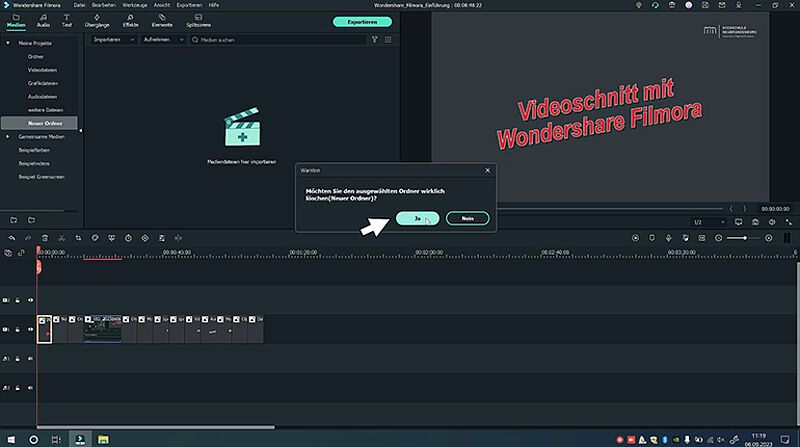
Task: Lock video track 2
Action: click(18, 300)
